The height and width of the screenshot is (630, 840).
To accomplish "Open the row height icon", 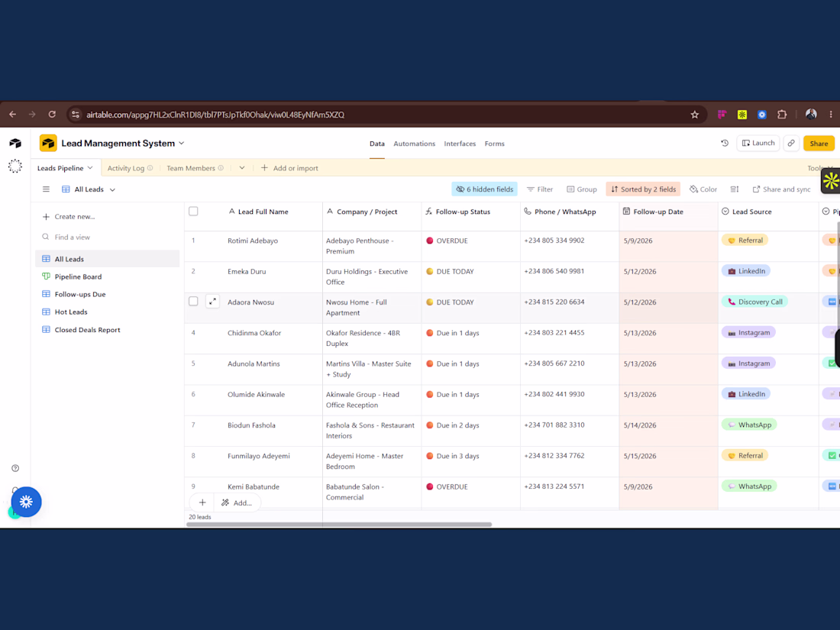I will click(x=735, y=189).
